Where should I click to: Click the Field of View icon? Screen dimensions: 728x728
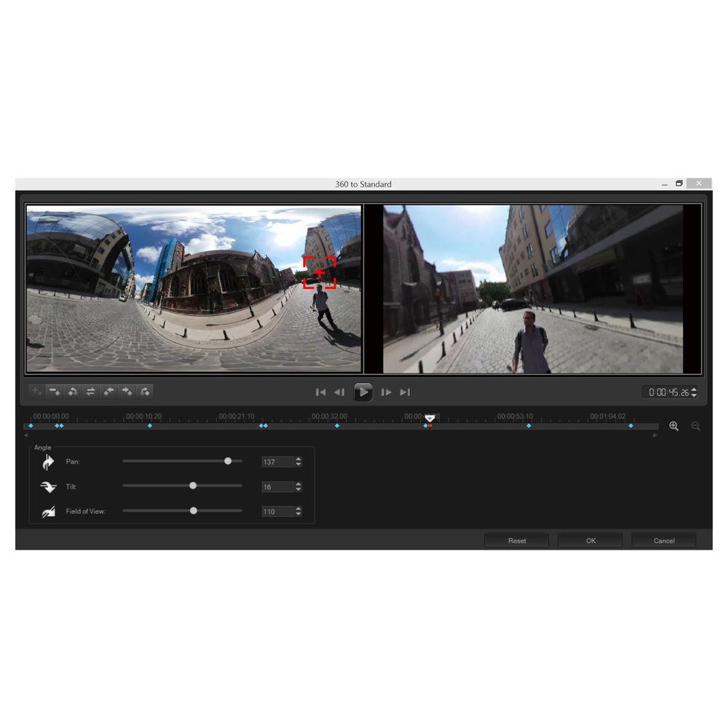click(49, 512)
